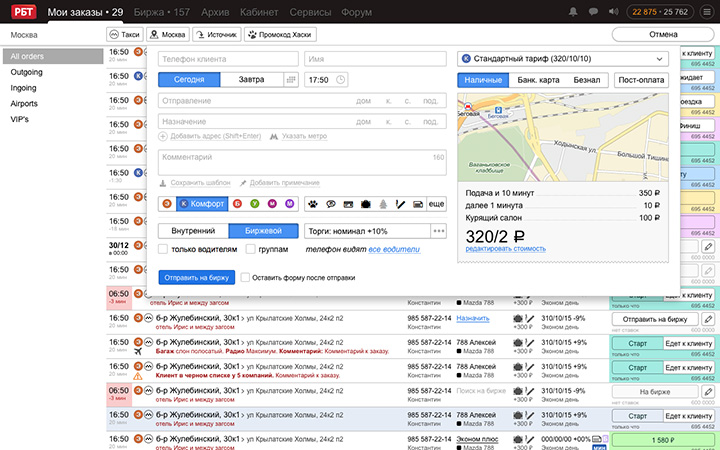Check группам checkbox
Viewport: 720px width, 450px height.
click(x=250, y=249)
